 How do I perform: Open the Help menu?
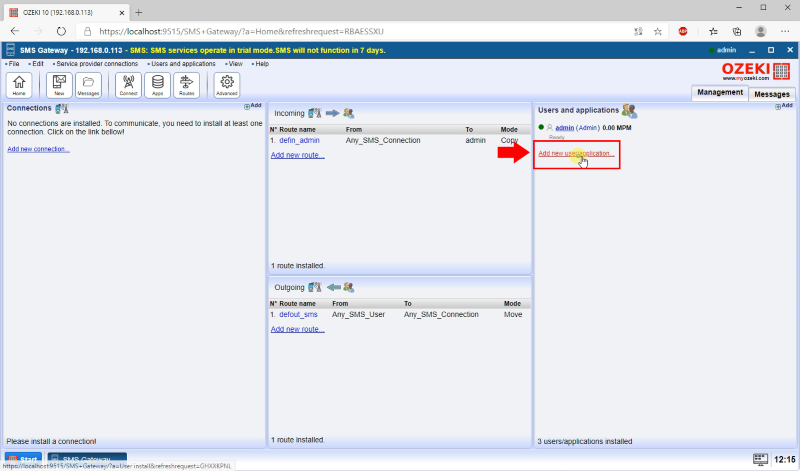click(260, 64)
